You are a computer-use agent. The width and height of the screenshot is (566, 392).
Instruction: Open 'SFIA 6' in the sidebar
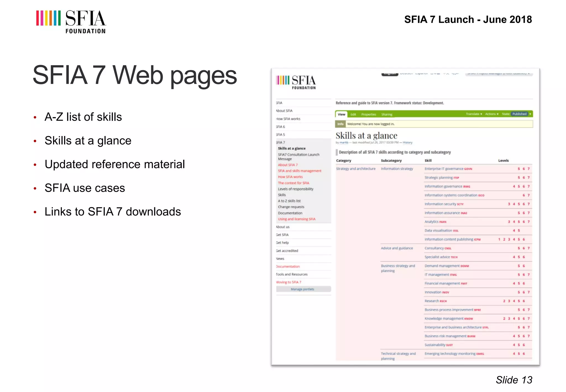click(280, 127)
